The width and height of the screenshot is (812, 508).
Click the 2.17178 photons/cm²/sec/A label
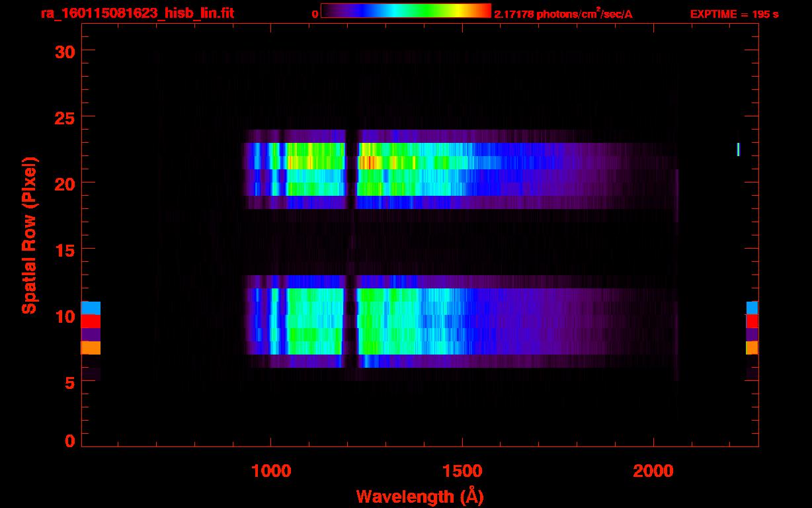click(x=563, y=14)
